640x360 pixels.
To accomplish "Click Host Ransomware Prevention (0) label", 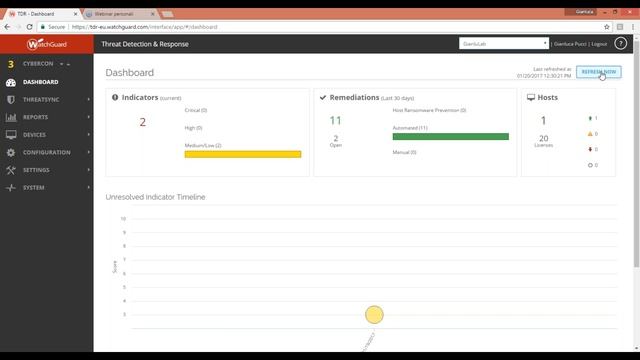I will pyautogui.click(x=429, y=110).
